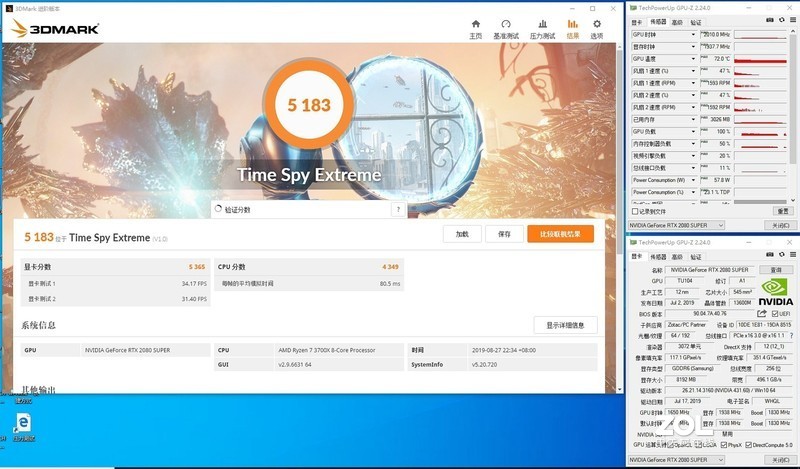This screenshot has height=469, width=800.
Task: Click the 3DMark logo
Action: tap(55, 29)
